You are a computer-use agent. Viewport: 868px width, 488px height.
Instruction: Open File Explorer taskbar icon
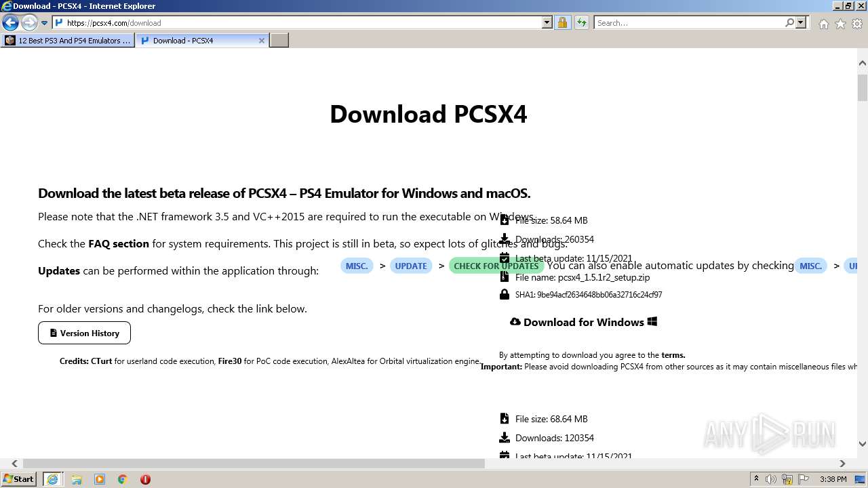point(77,479)
